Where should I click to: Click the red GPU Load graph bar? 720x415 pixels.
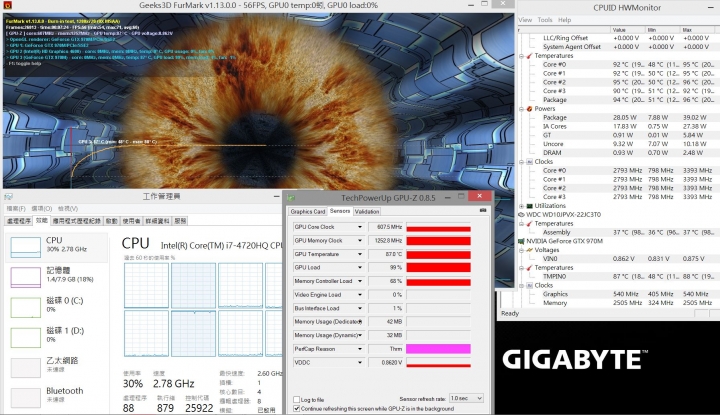coord(439,268)
